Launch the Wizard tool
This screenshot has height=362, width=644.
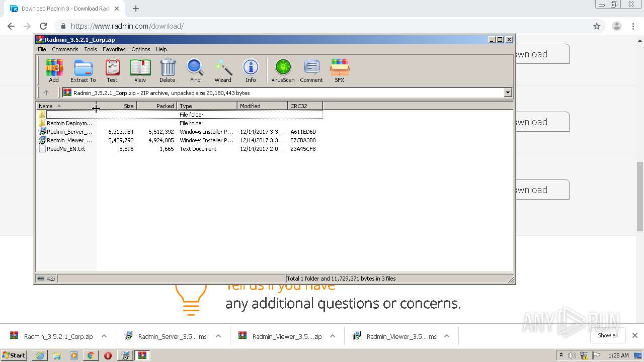coord(223,70)
